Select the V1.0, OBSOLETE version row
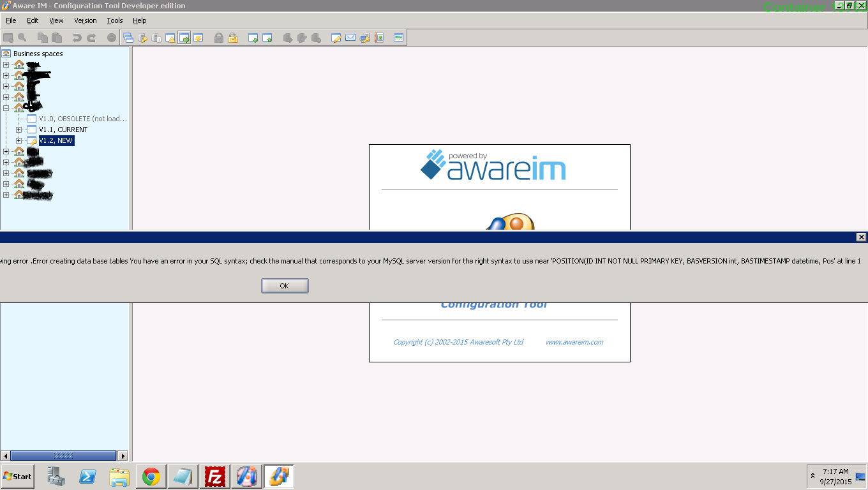The width and height of the screenshot is (868, 490). point(82,119)
